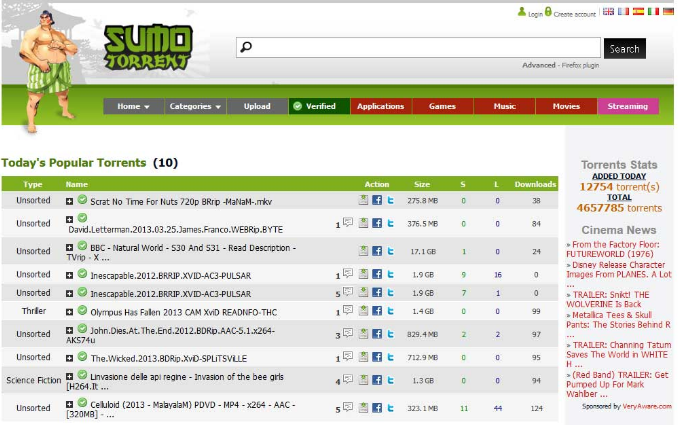
Task: Tweet the BBC Natural World torrent
Action: tap(390, 251)
